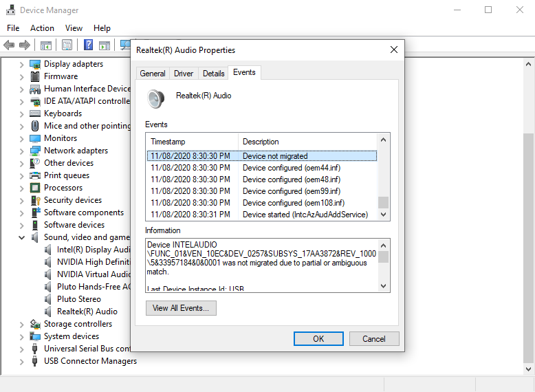The height and width of the screenshot is (392, 535).
Task: Expand the Print queues node
Action: (21, 176)
